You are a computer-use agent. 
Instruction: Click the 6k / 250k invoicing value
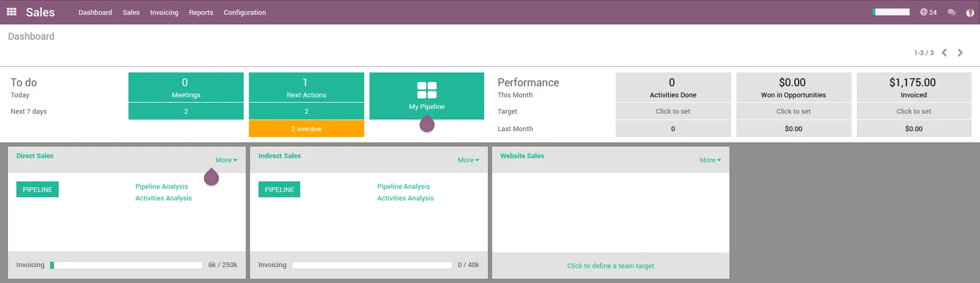pyautogui.click(x=223, y=265)
